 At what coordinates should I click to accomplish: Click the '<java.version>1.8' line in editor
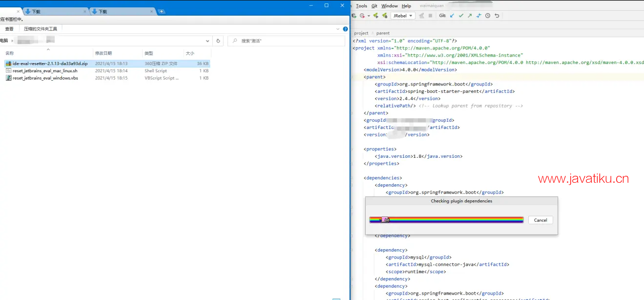(418, 156)
